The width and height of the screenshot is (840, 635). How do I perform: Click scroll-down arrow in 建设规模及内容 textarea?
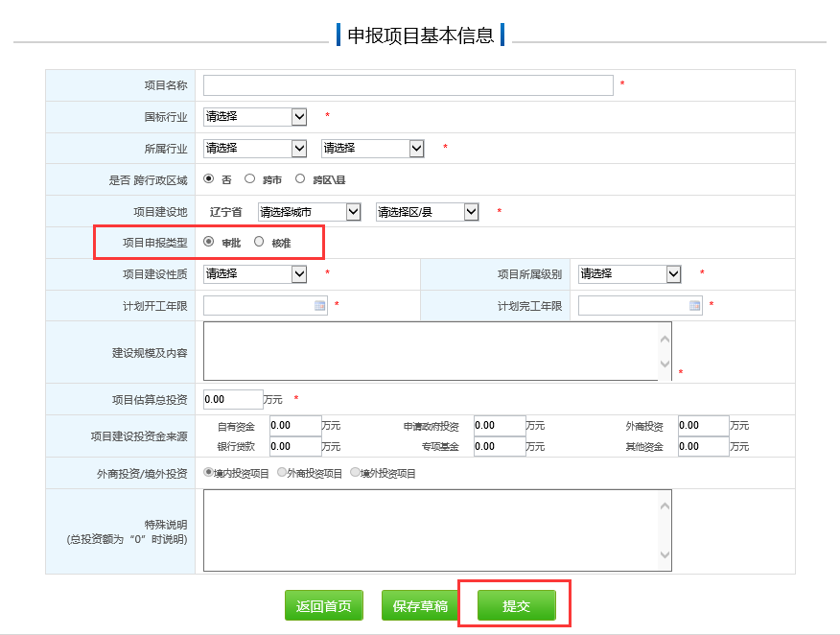[665, 365]
